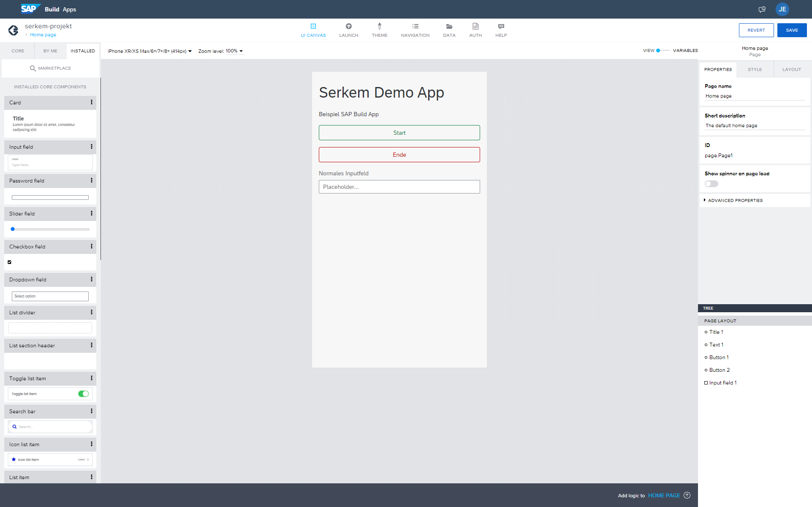Select Button 2 in page layout tree
The height and width of the screenshot is (507, 812).
[719, 370]
